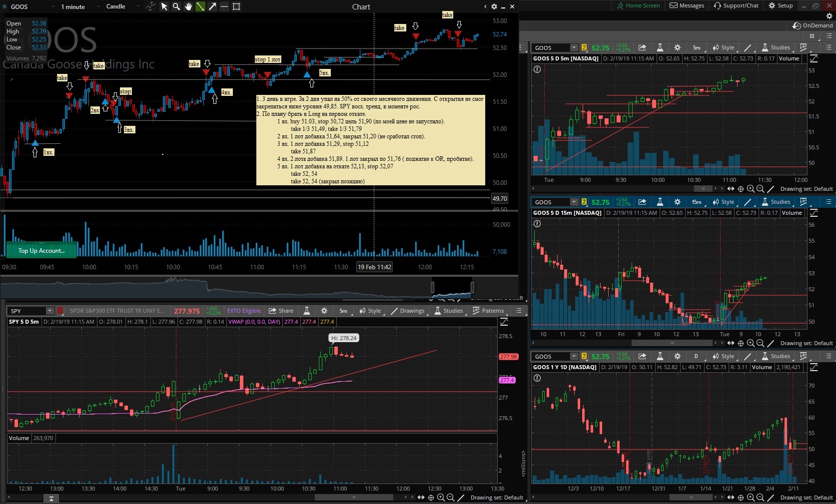Zoom out on the SPY chart
The width and height of the screenshot is (836, 504).
[x=451, y=498]
